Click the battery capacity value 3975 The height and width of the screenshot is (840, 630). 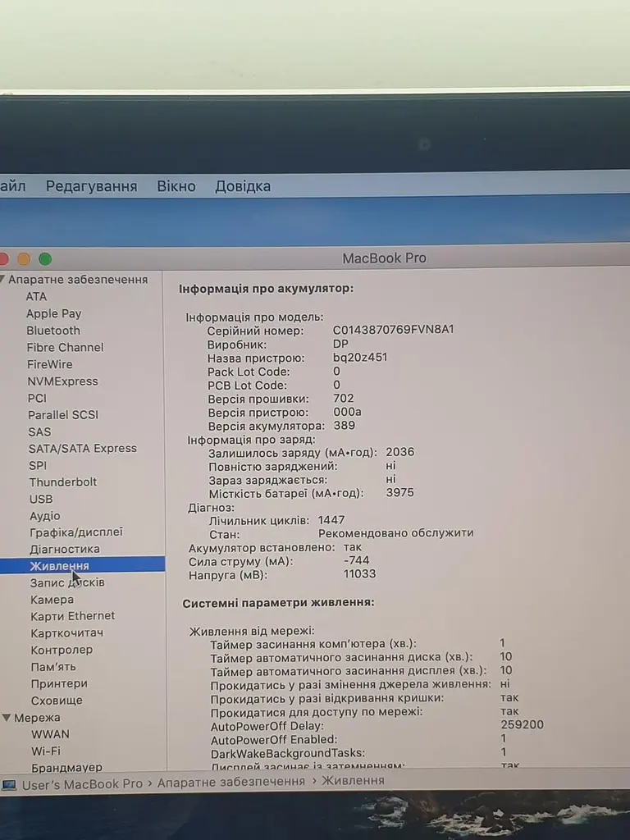(x=399, y=492)
